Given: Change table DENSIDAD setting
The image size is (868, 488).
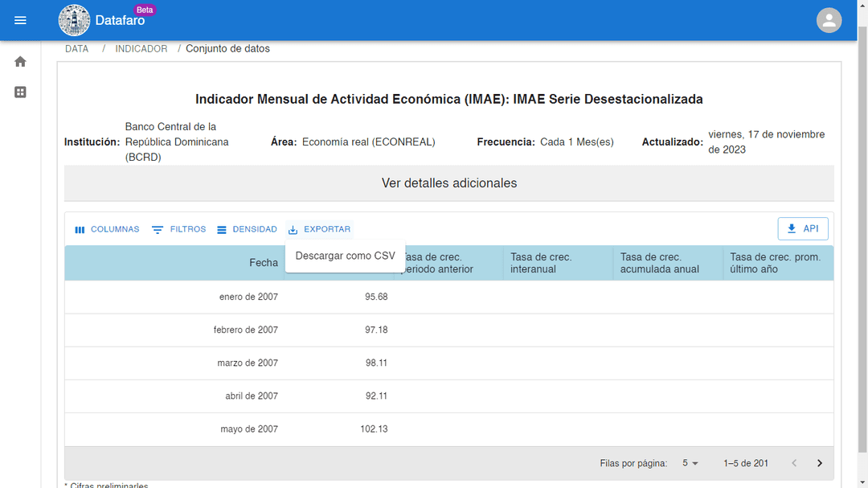Looking at the screenshot, I should (247, 229).
